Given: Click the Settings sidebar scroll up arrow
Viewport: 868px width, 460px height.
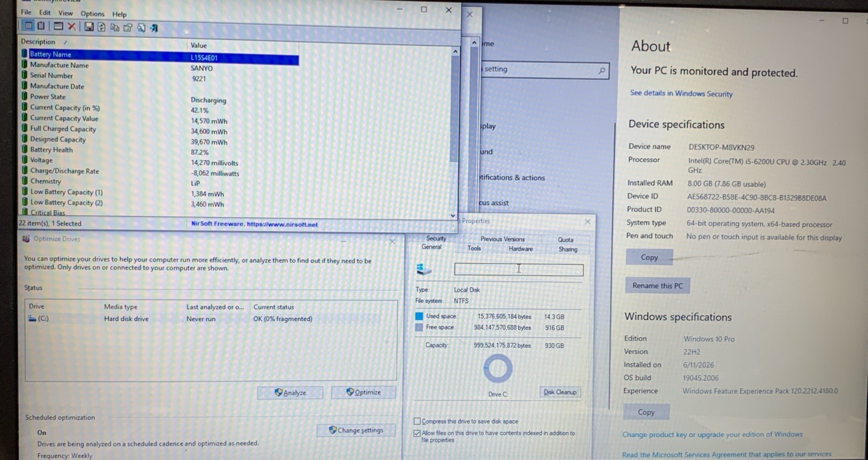Looking at the screenshot, I should coord(474,43).
